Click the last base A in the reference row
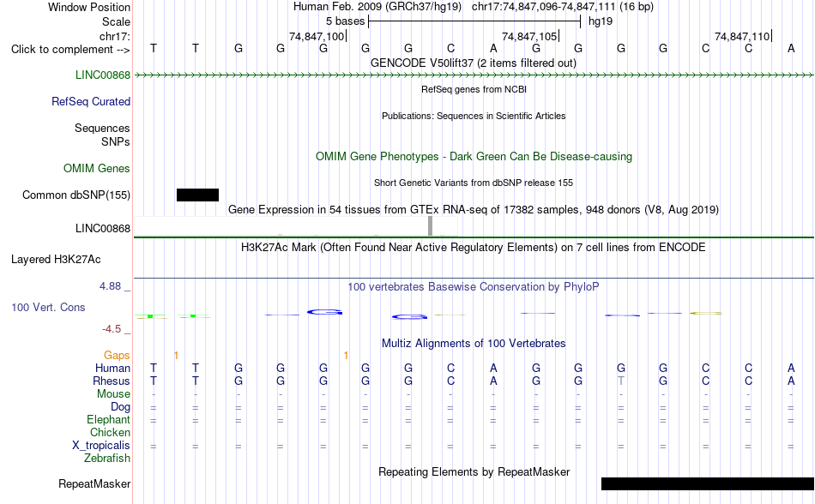This screenshot has width=815, height=504. pyautogui.click(x=791, y=49)
